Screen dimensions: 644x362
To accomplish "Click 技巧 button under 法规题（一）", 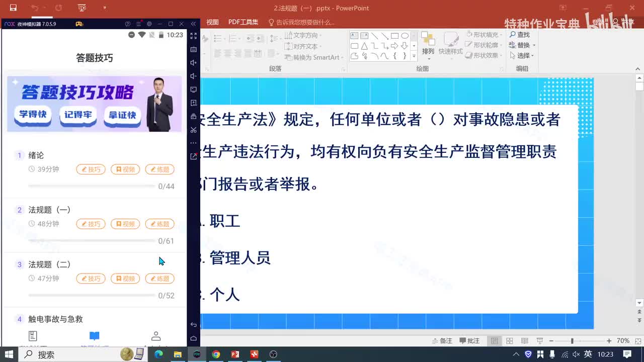I will click(x=91, y=224).
